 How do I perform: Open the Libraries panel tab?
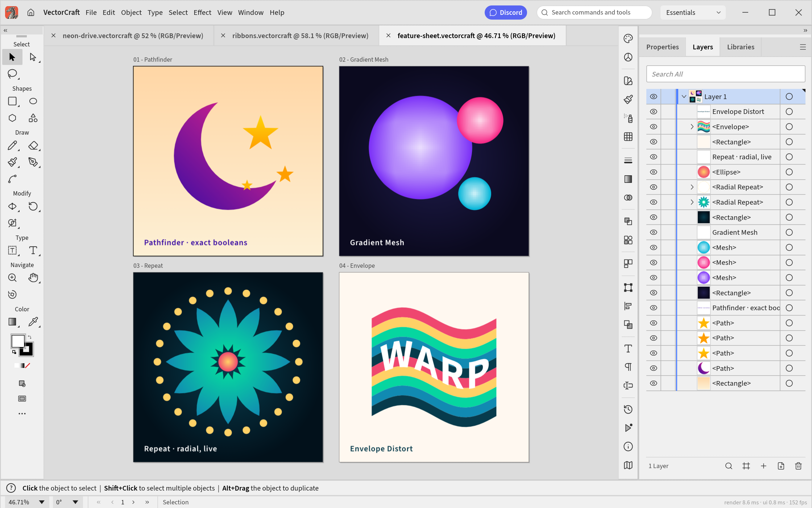[x=741, y=47]
